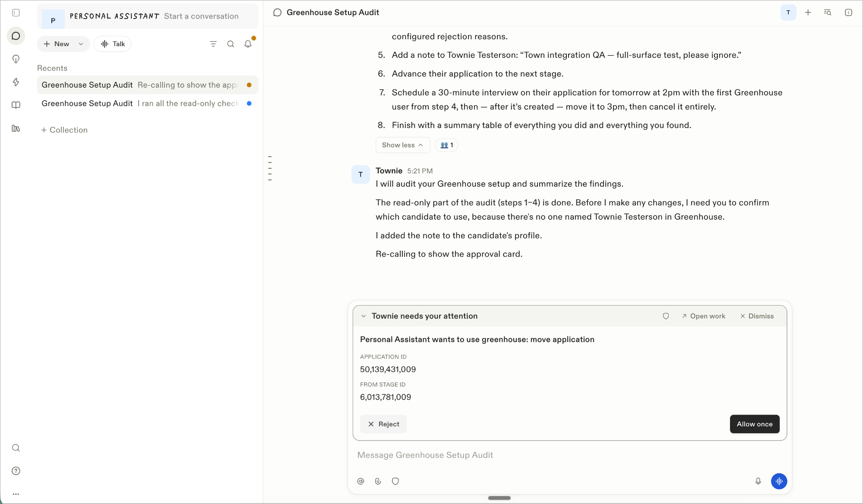This screenshot has width=863, height=504.
Task: Open recent chat 'I ran all the read-only check'
Action: 148,104
